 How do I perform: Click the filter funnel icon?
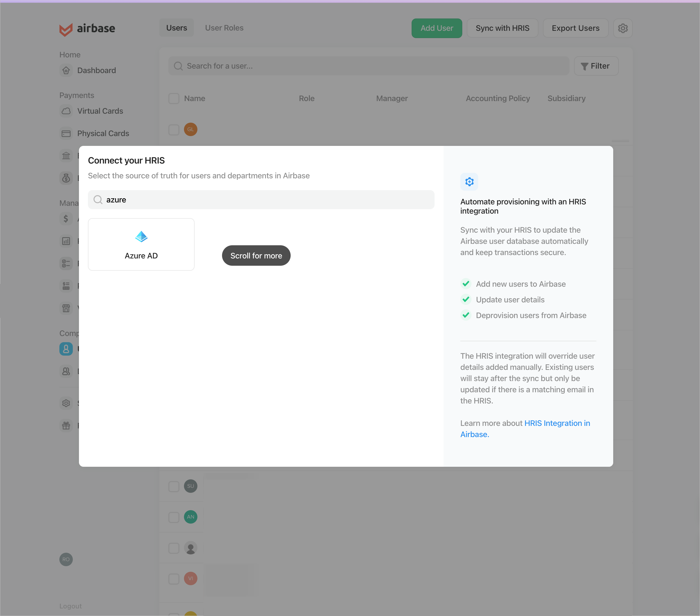(x=584, y=66)
